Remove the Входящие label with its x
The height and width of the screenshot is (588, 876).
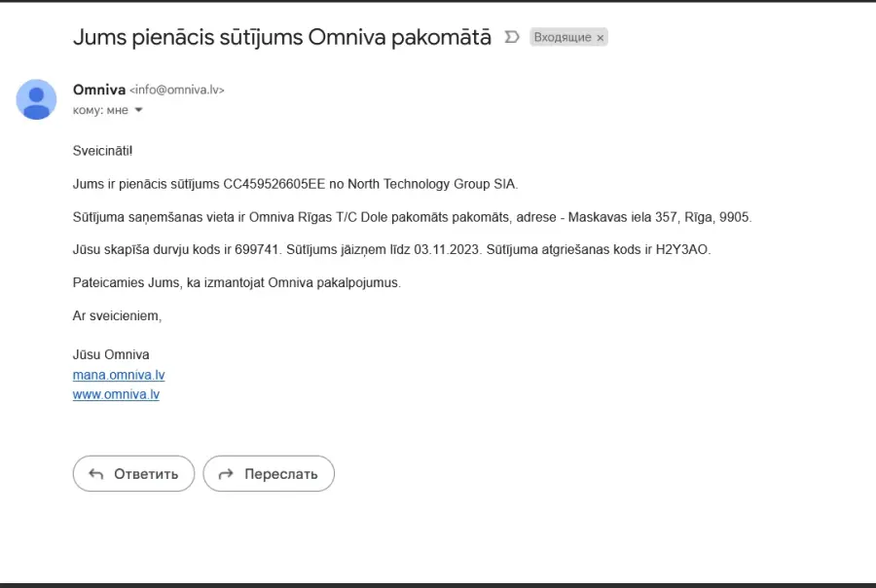(x=600, y=37)
